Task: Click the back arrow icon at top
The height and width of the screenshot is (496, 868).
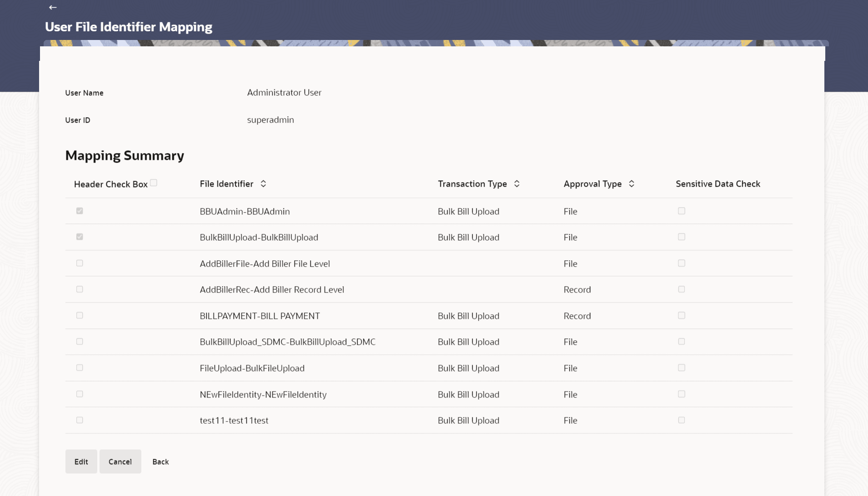Action: pos(53,7)
